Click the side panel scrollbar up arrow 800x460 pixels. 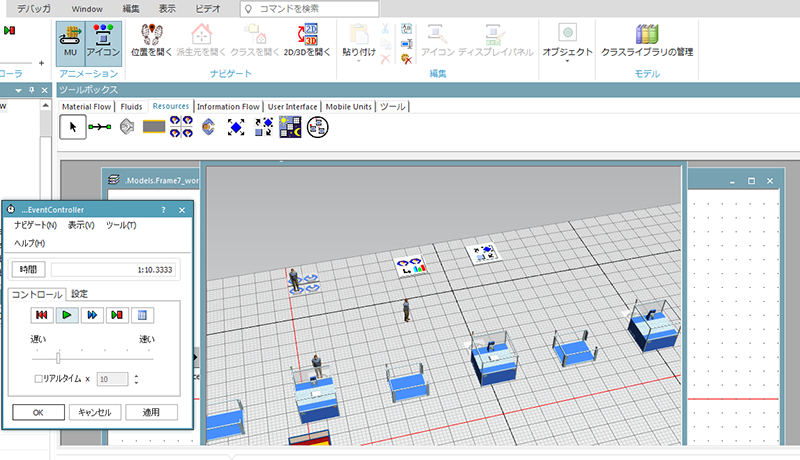[46, 106]
